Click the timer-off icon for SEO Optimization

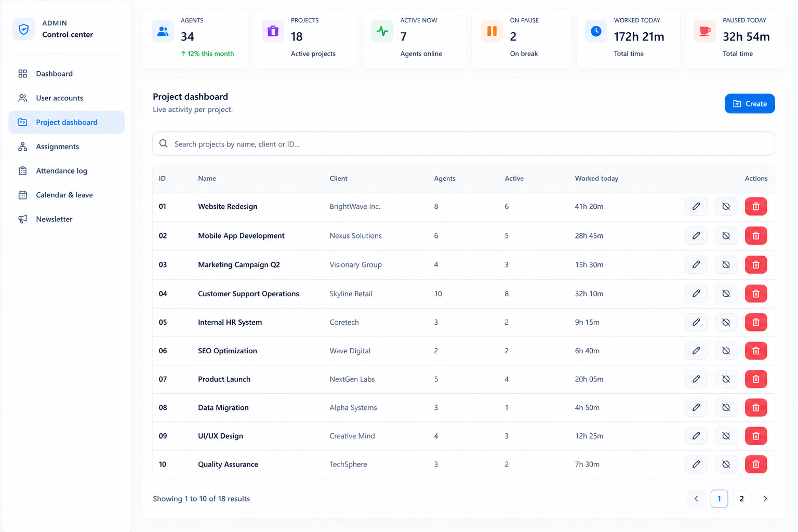726,351
